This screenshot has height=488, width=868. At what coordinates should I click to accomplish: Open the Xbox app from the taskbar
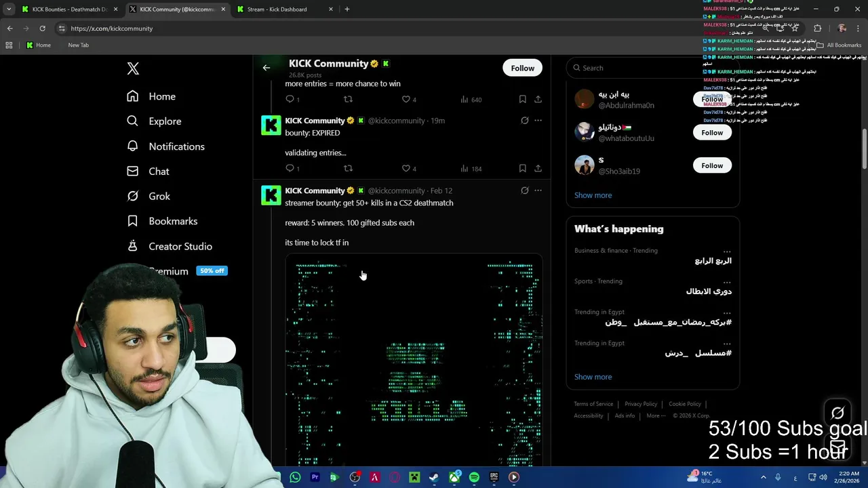(x=454, y=477)
